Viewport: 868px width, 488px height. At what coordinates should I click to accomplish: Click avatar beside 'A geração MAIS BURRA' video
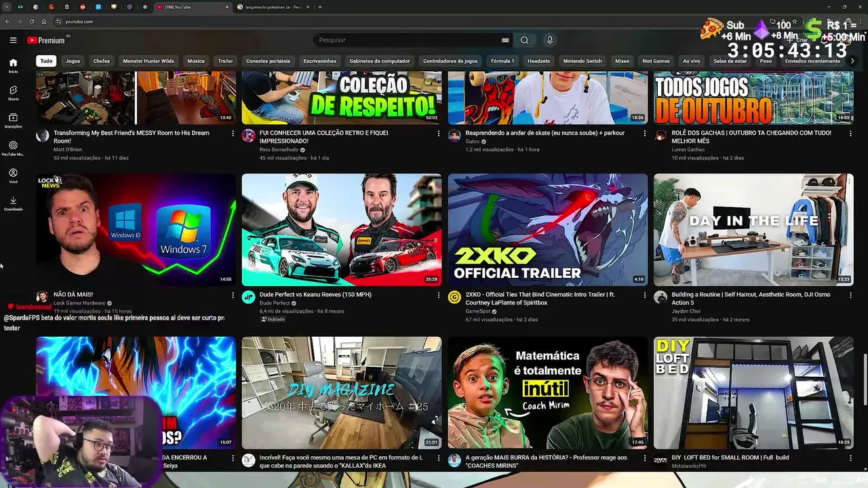tap(454, 460)
